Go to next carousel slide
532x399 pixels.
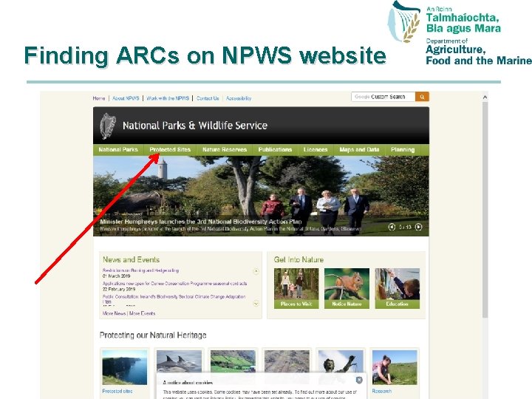coord(419,227)
